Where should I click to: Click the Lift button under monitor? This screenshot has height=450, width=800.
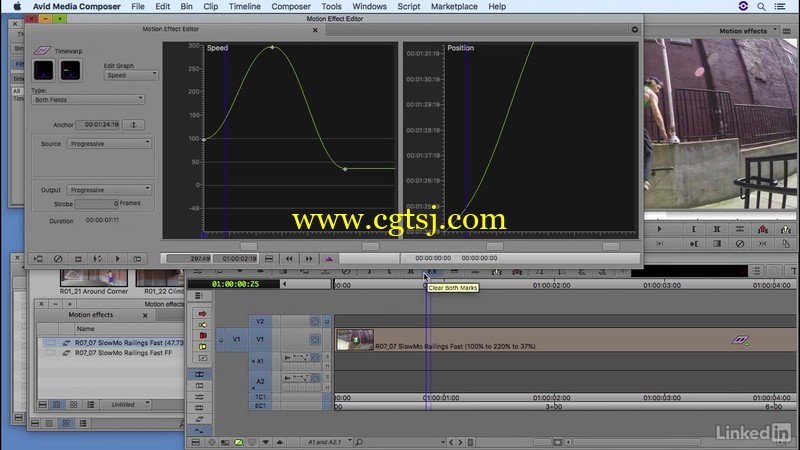763,229
